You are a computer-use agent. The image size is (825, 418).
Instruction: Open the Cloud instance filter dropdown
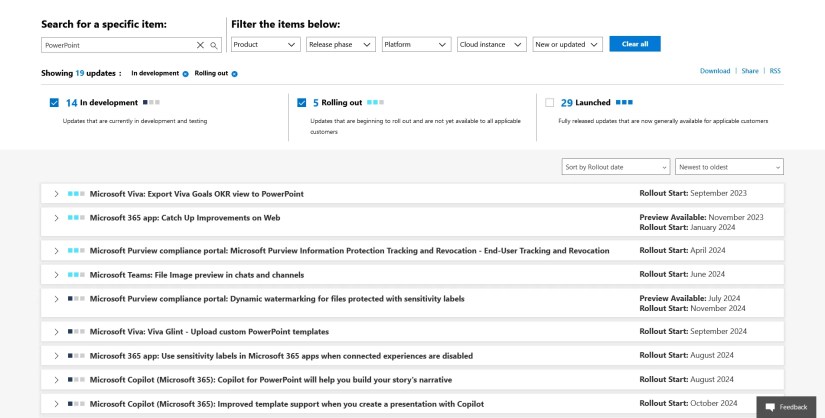click(491, 45)
